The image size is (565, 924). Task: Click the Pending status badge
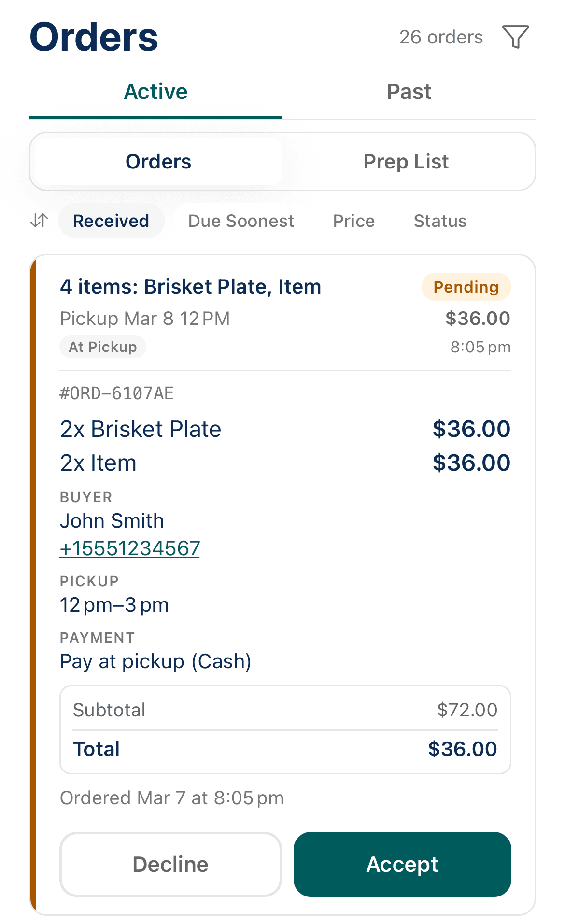pos(466,287)
